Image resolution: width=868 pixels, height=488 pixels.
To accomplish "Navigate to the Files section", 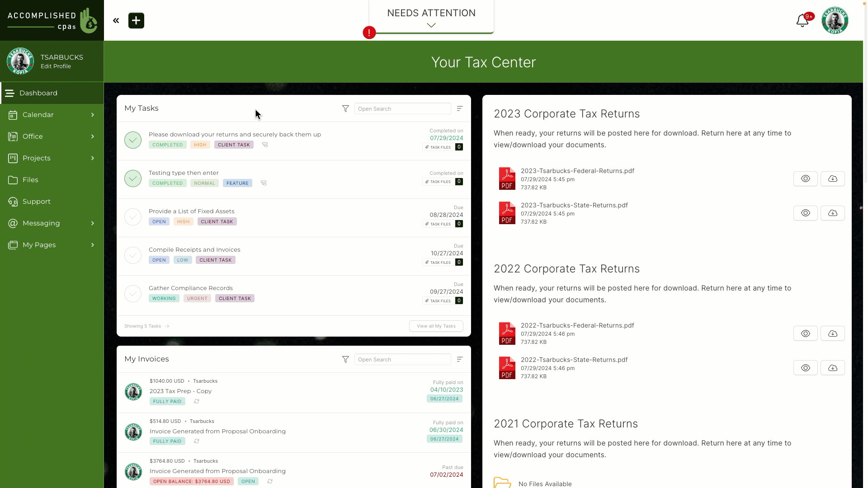I will [30, 179].
